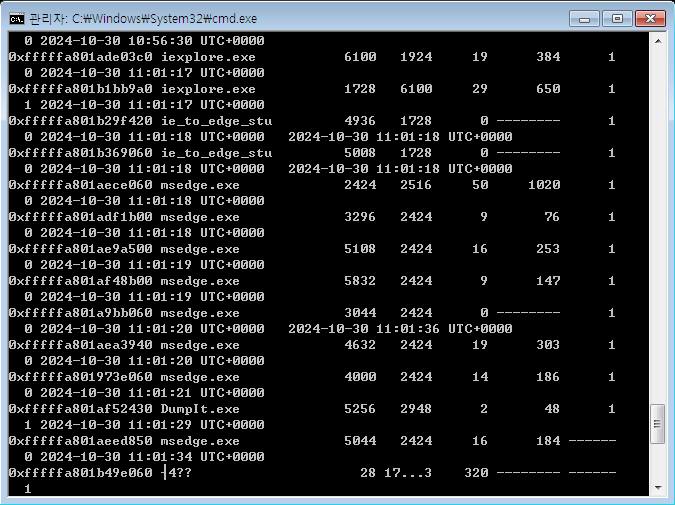Click the vertical scrollbar thumb
This screenshot has height=505, width=675.
click(658, 424)
